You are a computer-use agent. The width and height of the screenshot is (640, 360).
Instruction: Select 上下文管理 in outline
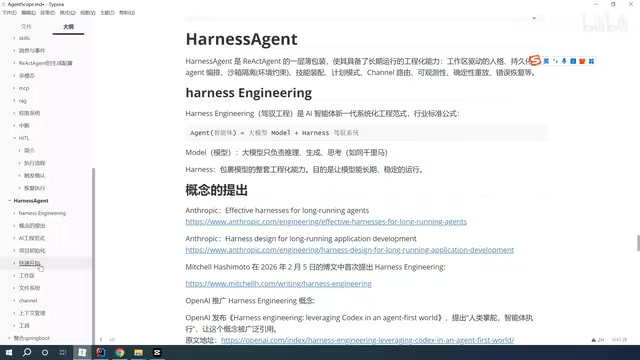tap(32, 313)
